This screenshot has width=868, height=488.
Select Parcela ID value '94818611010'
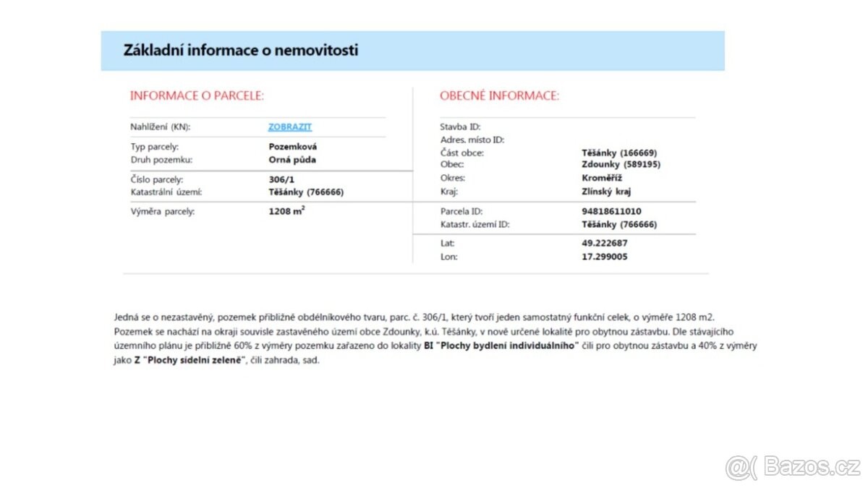[x=611, y=212]
